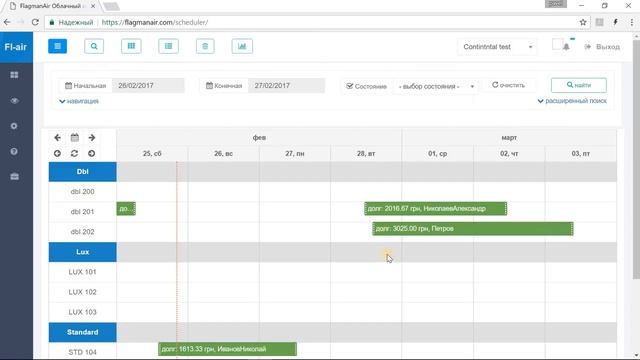
Task: Reload the browser page
Action: 35,22
